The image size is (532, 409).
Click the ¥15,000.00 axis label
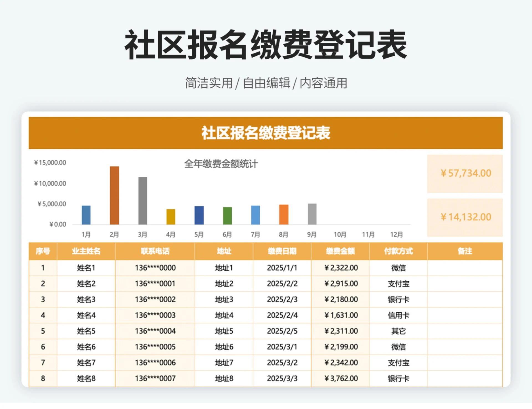50,163
